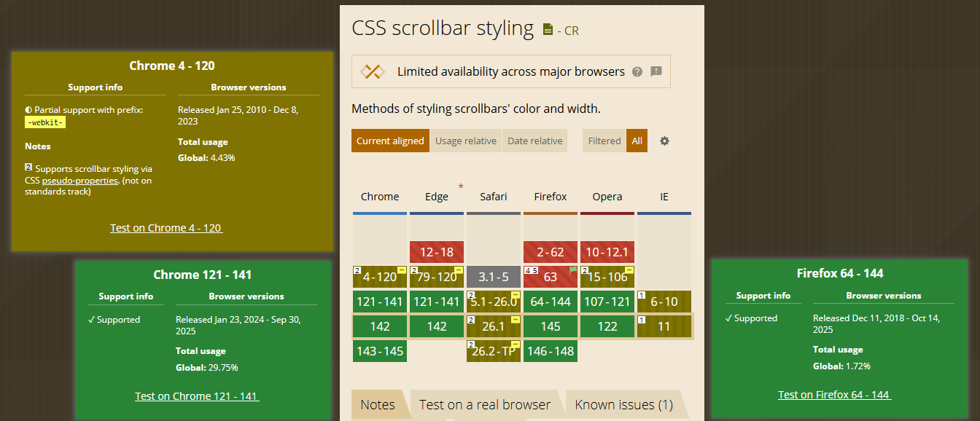Select the Test on a real browser tab

[x=485, y=404]
